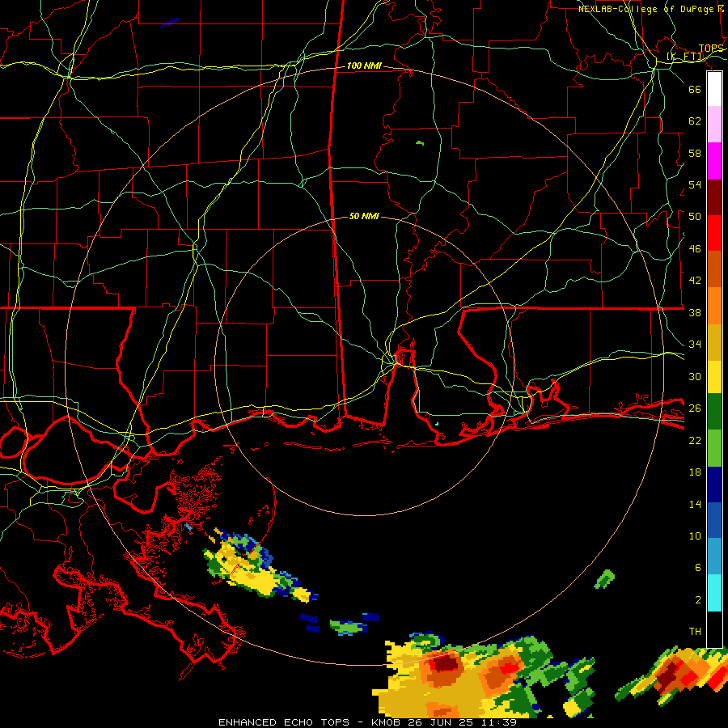
Task: Click the legend value 42
Action: [695, 280]
